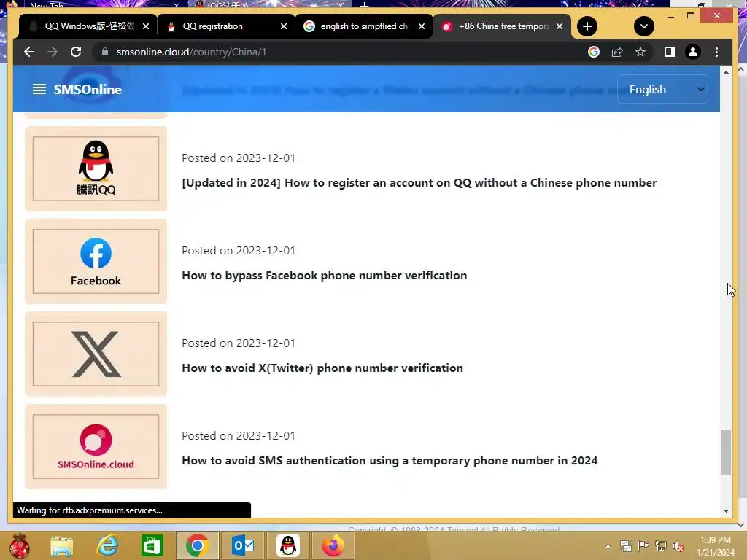Click the share page icon
The image size is (747, 560).
pyautogui.click(x=617, y=52)
